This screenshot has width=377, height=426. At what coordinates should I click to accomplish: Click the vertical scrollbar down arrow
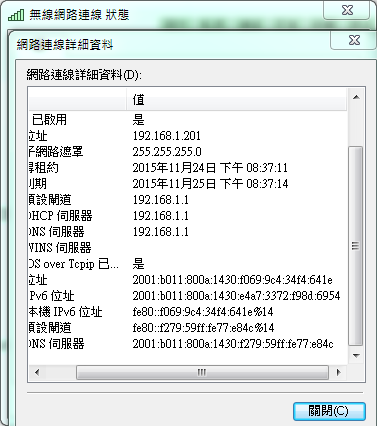356,356
